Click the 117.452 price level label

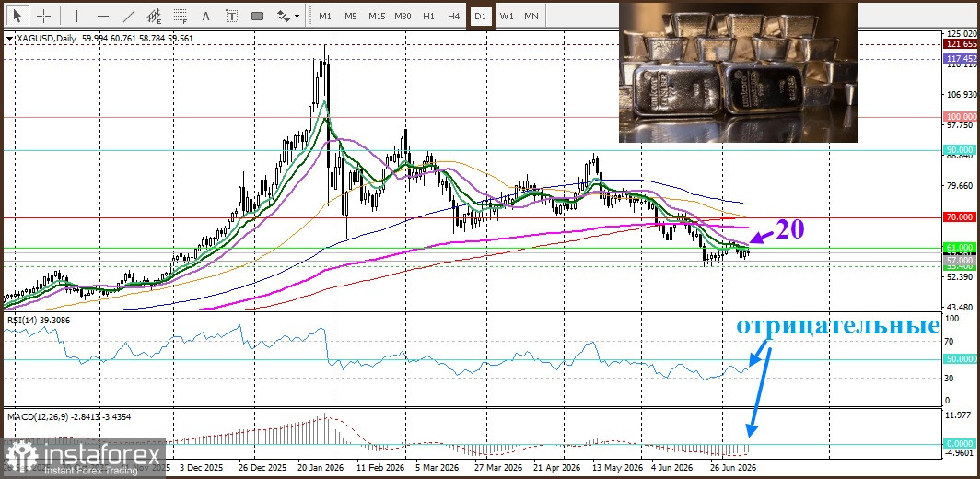[962, 59]
